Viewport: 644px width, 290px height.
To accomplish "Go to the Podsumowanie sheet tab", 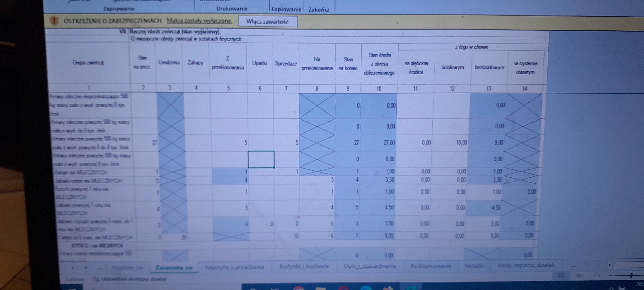I will coord(431,266).
